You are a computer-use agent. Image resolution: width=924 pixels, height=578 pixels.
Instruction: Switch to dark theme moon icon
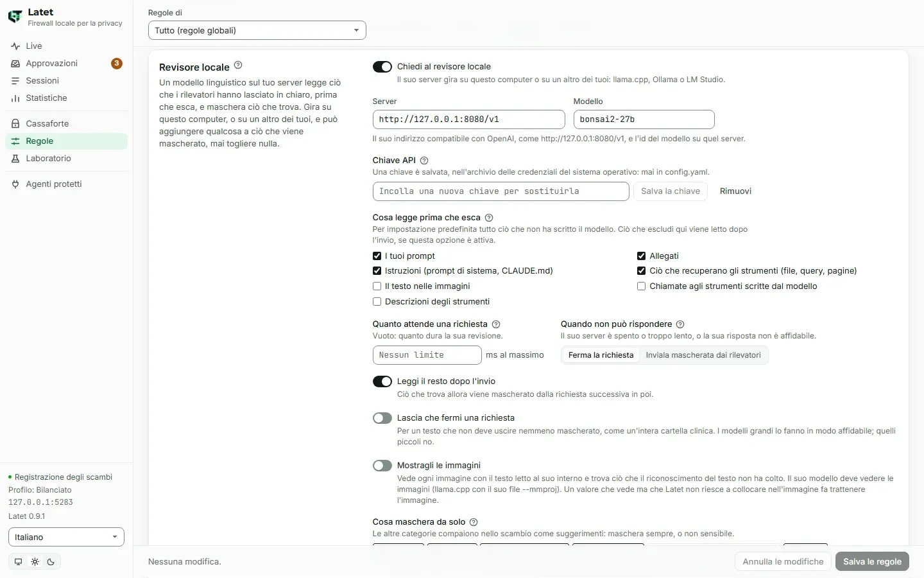click(51, 561)
